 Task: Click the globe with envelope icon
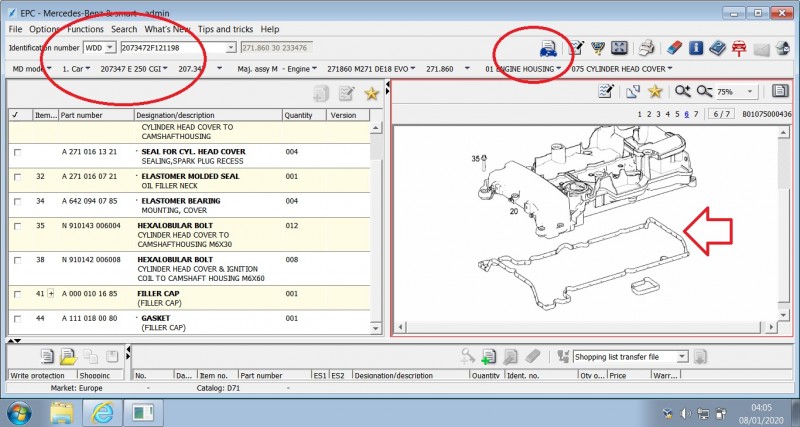783,48
